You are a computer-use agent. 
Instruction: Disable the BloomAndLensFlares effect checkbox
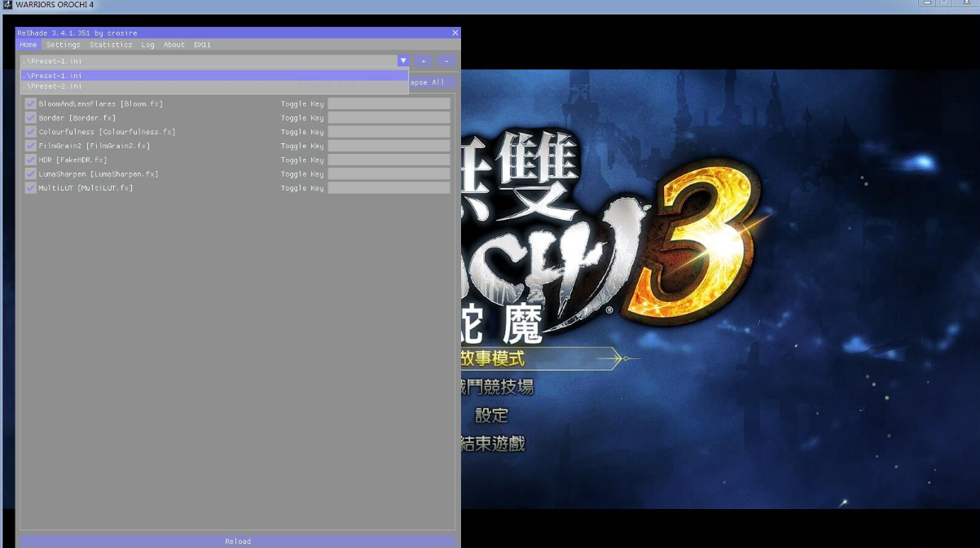(31, 104)
